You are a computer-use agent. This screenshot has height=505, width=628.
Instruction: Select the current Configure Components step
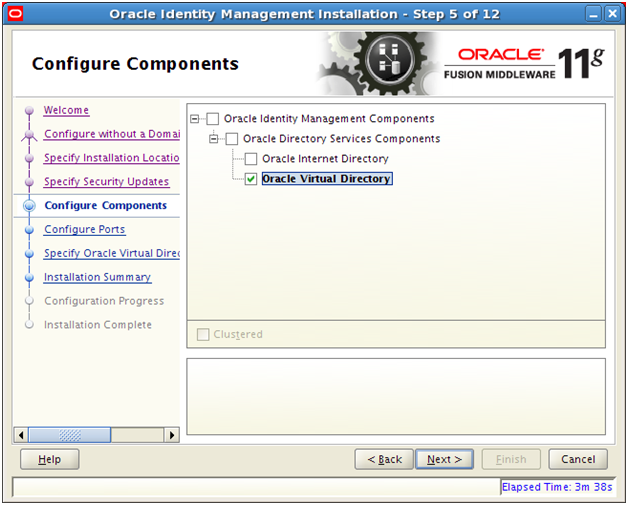(106, 205)
